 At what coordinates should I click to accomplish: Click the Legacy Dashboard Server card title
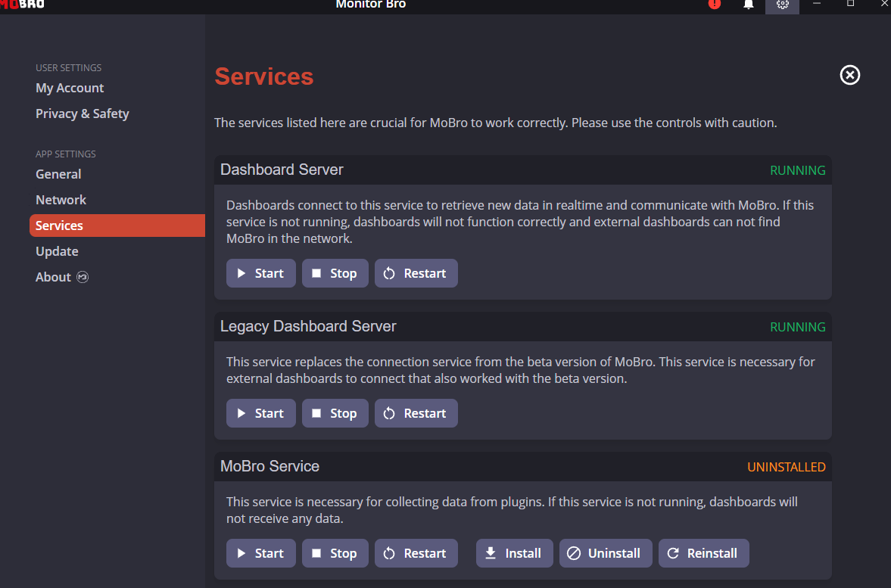tap(308, 327)
